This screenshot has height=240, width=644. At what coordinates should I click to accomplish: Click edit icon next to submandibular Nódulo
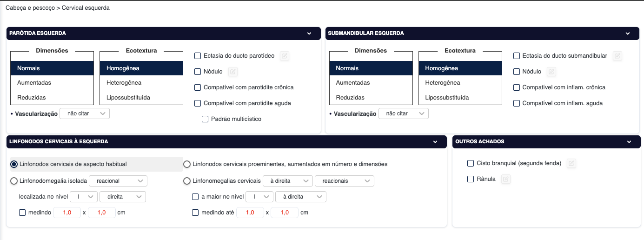pyautogui.click(x=551, y=72)
